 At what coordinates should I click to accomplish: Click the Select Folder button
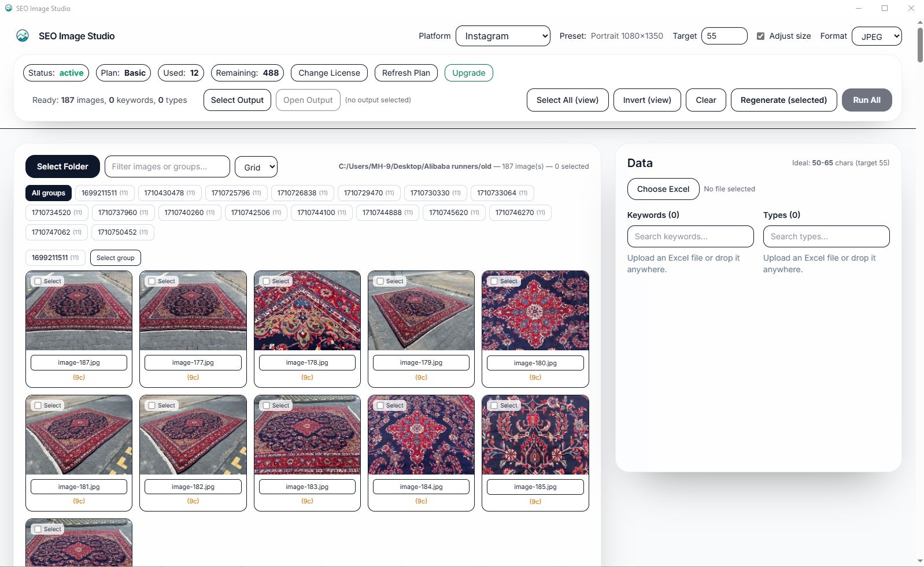pyautogui.click(x=62, y=166)
